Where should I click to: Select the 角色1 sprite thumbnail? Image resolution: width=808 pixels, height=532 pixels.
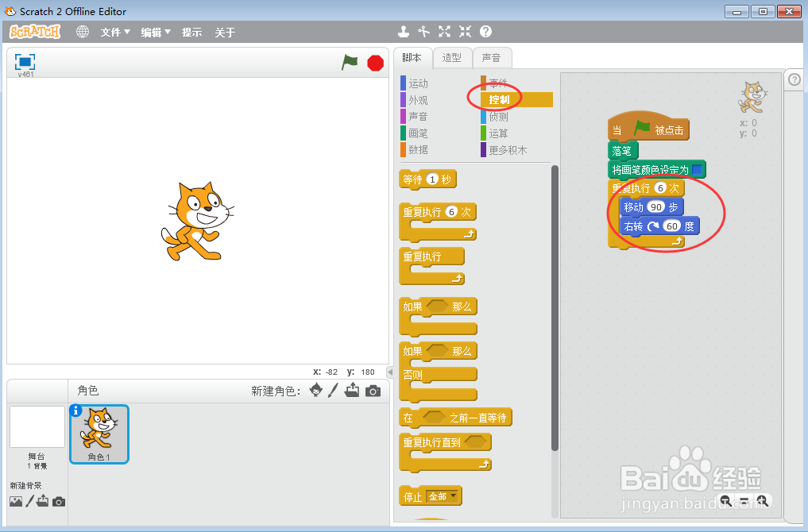tap(99, 434)
